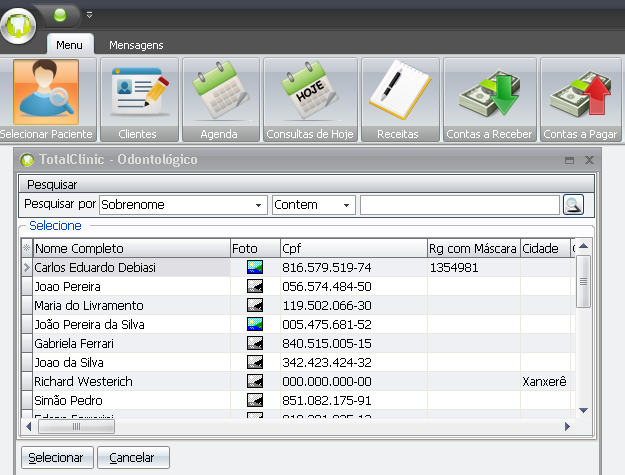Click the Xanxerê city cell
Screen dimensions: 625x475
pos(545,381)
